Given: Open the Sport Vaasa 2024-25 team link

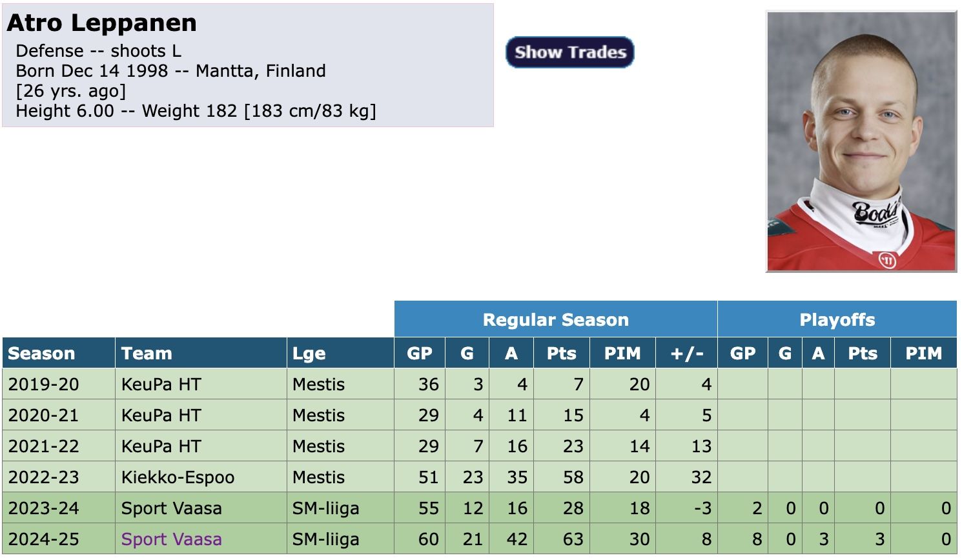Looking at the screenshot, I should (171, 539).
